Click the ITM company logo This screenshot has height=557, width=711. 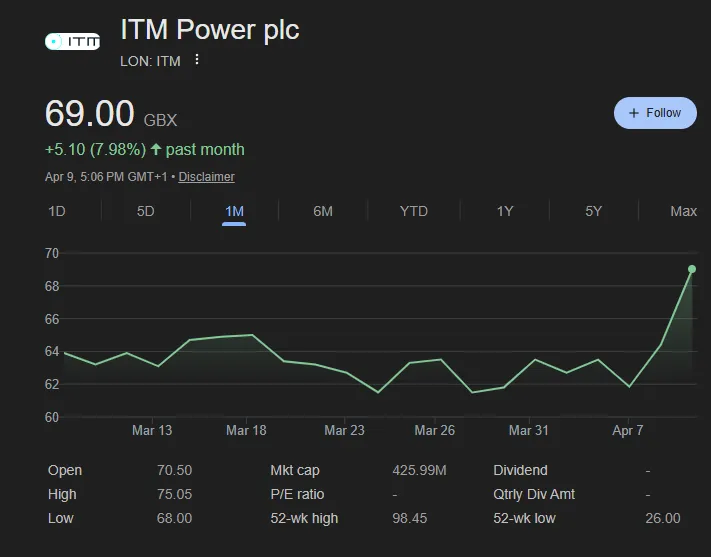tap(73, 42)
